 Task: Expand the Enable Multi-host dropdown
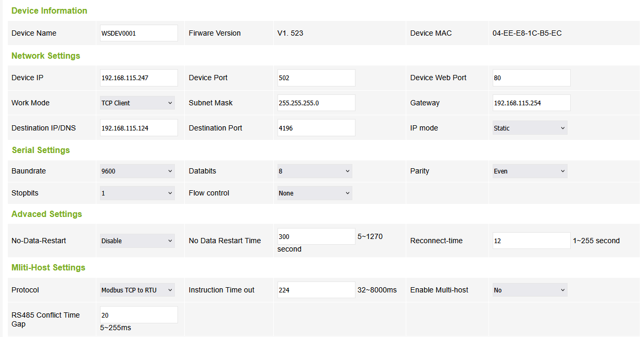pyautogui.click(x=529, y=290)
